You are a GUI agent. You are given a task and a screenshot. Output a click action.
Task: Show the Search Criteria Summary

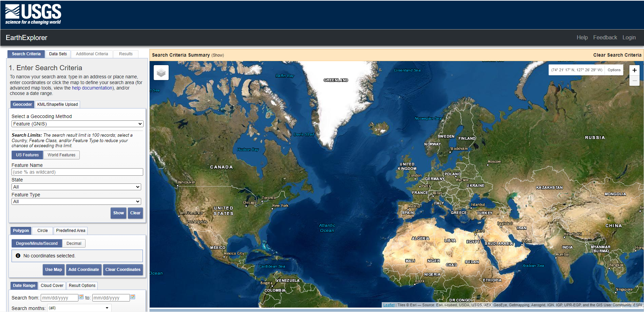(217, 55)
